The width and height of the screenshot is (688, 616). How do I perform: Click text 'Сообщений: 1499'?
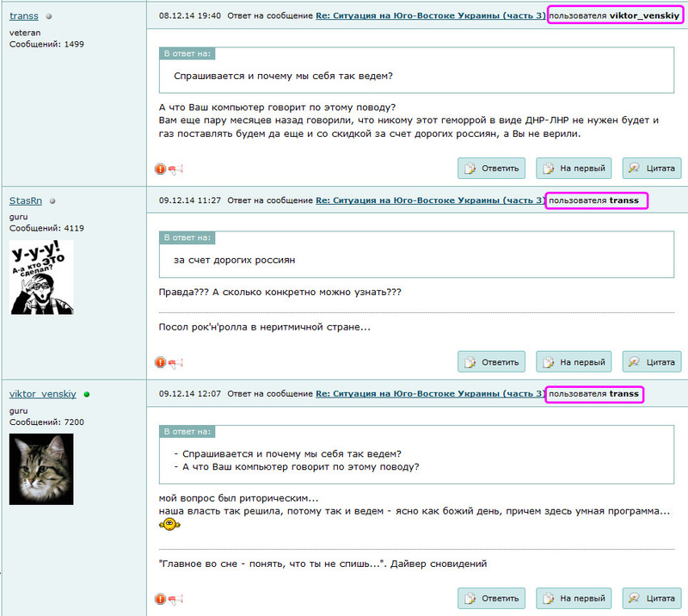46,44
